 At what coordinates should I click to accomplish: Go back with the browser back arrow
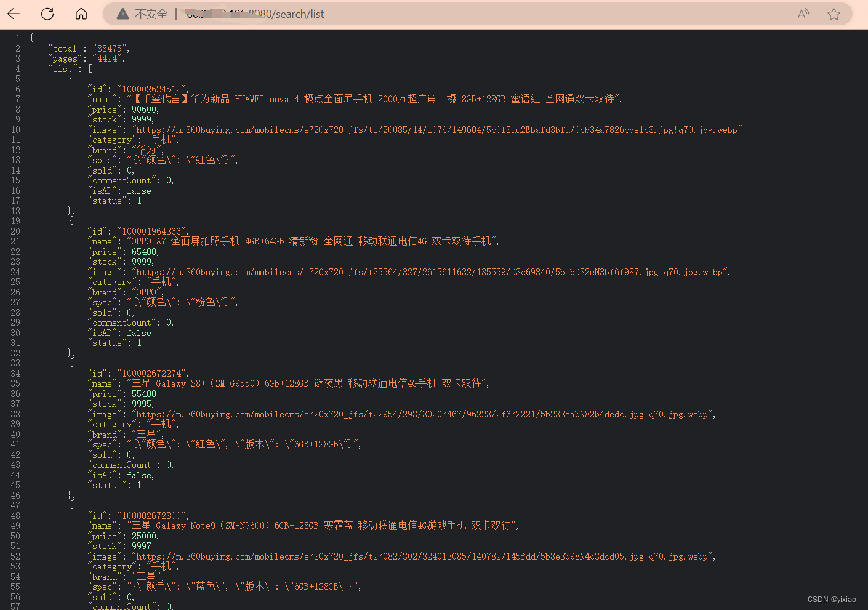click(14, 14)
